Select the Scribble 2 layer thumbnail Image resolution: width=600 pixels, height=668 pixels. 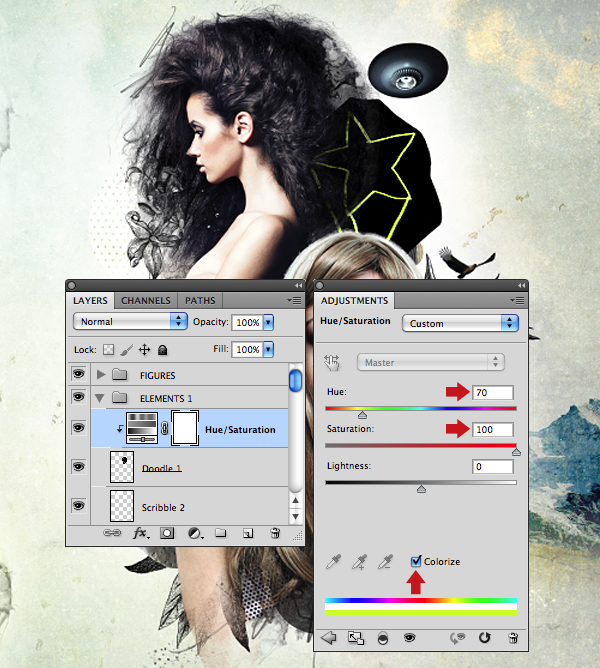(x=122, y=506)
